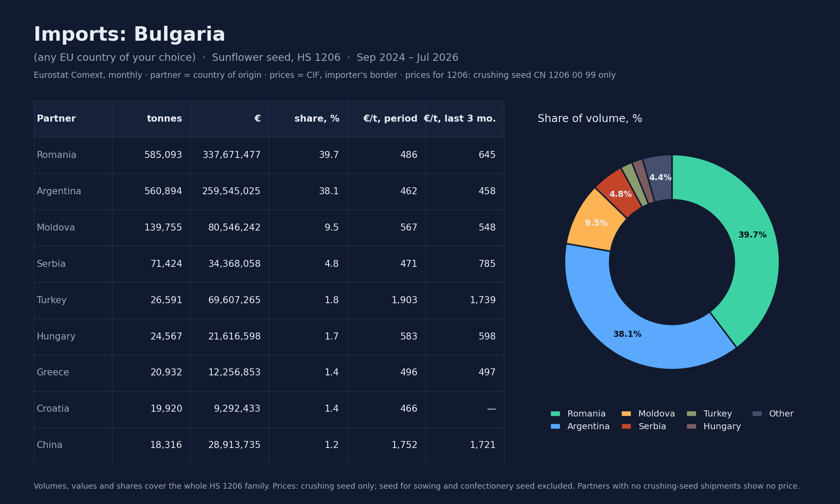840x504 pixels.
Task: Click Serbia last 3 months price 785
Action: [487, 264]
